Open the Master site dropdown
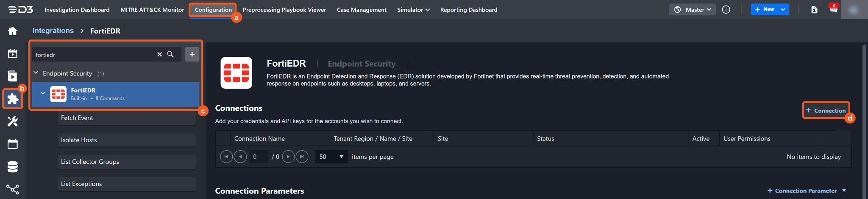The image size is (868, 199). (x=693, y=10)
